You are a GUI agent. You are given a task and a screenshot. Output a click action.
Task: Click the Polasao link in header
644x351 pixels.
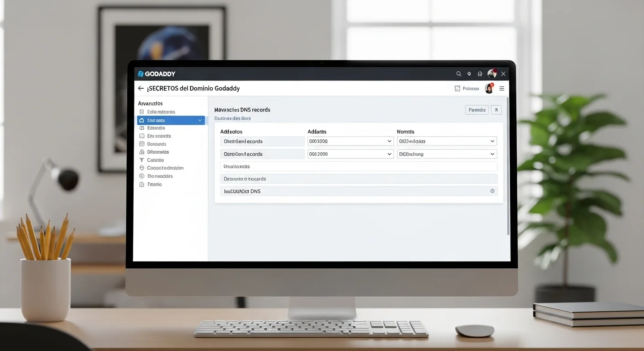point(471,88)
